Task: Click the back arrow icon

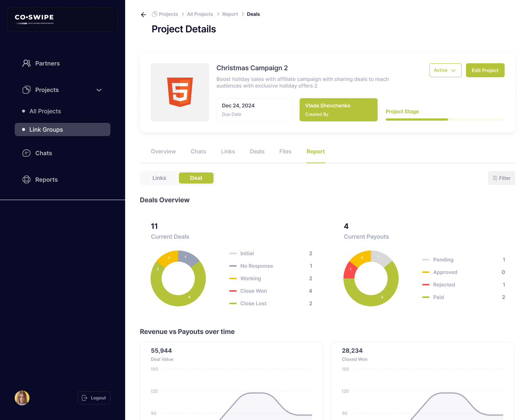Action: tap(144, 15)
